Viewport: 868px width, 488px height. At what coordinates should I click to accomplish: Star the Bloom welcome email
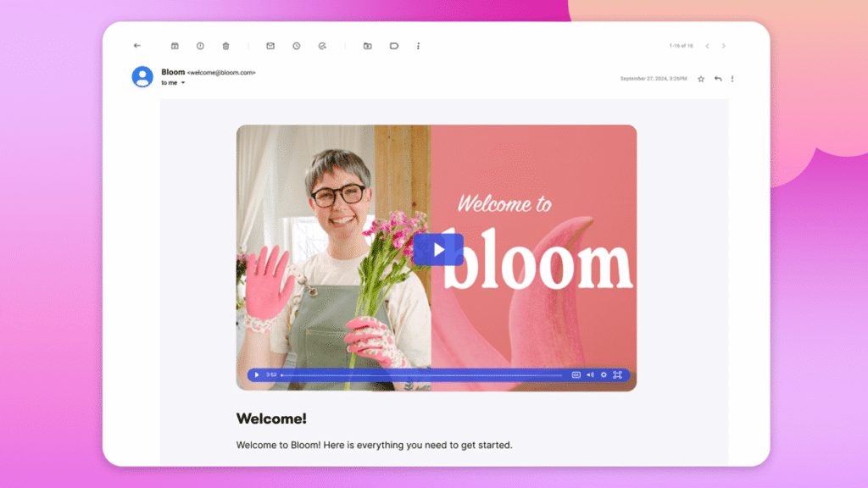coord(701,79)
